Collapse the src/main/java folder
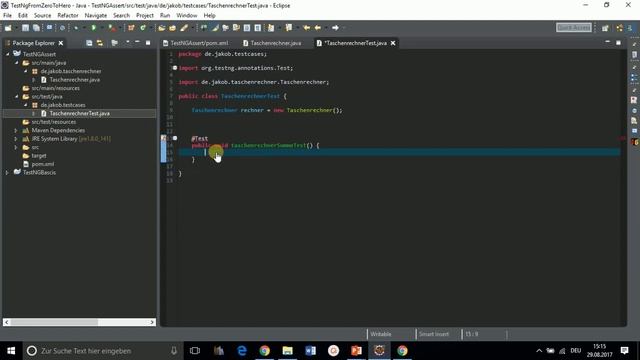Image resolution: width=640 pixels, height=360 pixels. (16, 63)
